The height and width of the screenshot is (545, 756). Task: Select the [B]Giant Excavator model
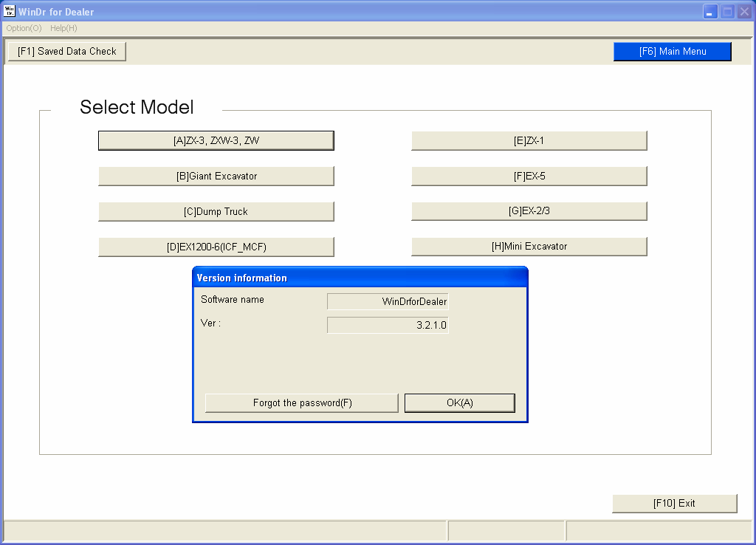click(216, 176)
